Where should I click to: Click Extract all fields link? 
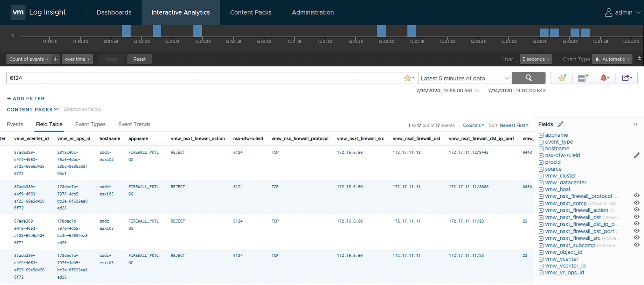pyautogui.click(x=82, y=109)
